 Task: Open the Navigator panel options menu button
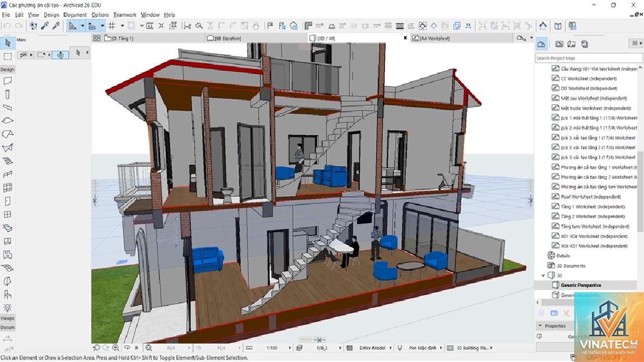click(636, 44)
